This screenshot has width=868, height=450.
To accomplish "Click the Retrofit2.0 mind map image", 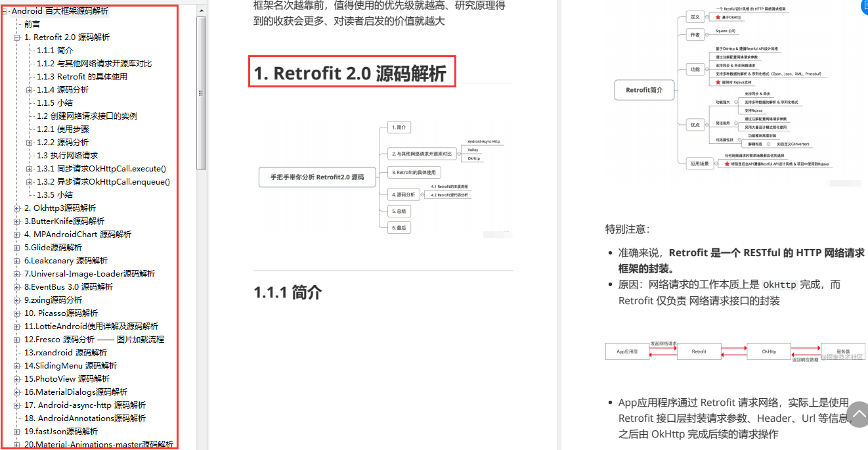I will [x=383, y=177].
